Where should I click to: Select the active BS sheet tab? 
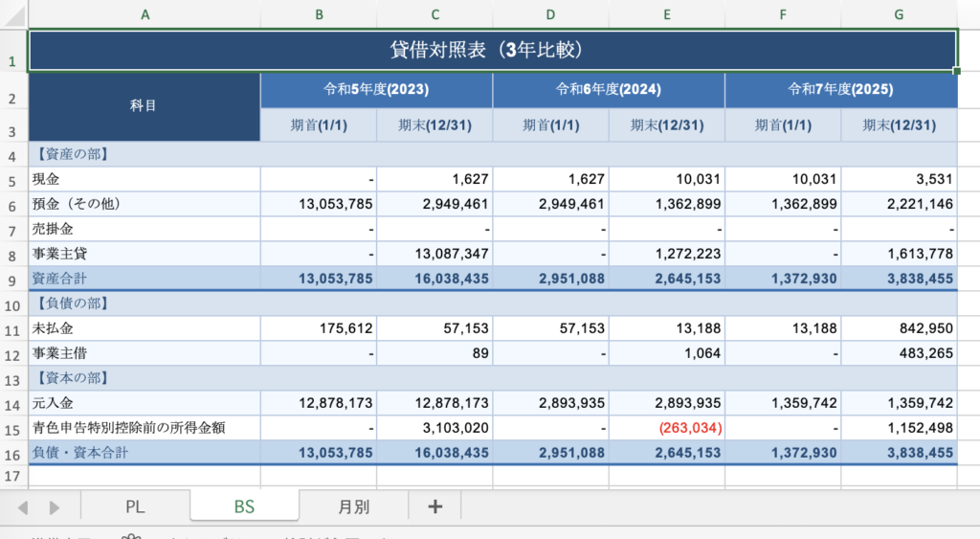pos(244,506)
